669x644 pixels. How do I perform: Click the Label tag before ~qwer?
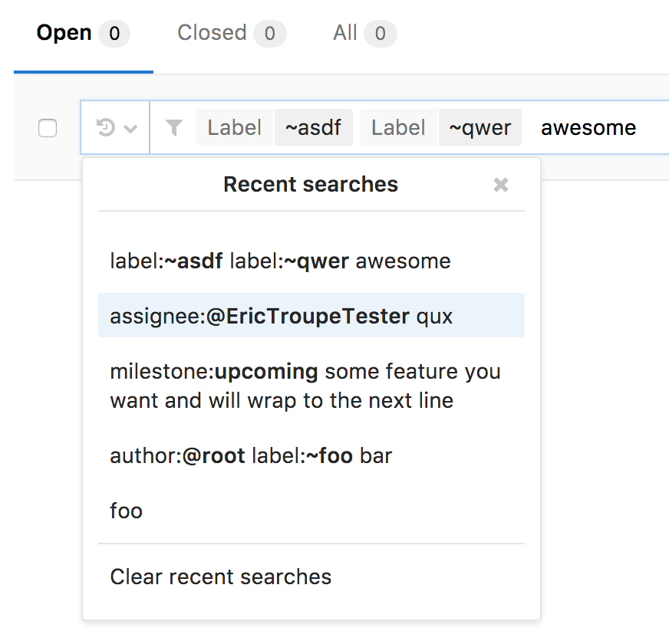(399, 127)
